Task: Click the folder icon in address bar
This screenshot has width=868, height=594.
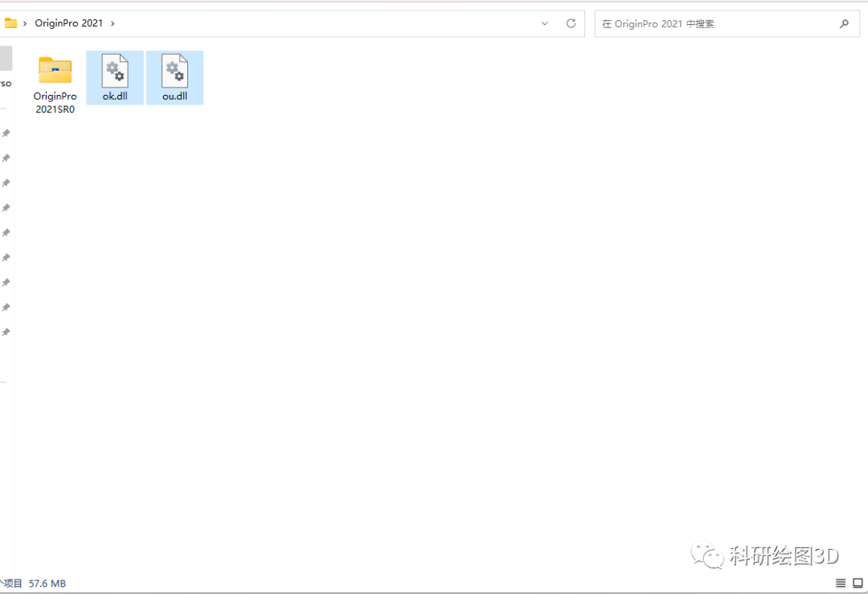Action: click(x=10, y=23)
